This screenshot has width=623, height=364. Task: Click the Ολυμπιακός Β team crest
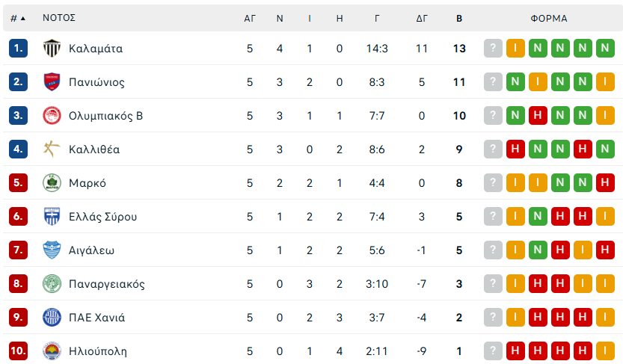(x=52, y=116)
